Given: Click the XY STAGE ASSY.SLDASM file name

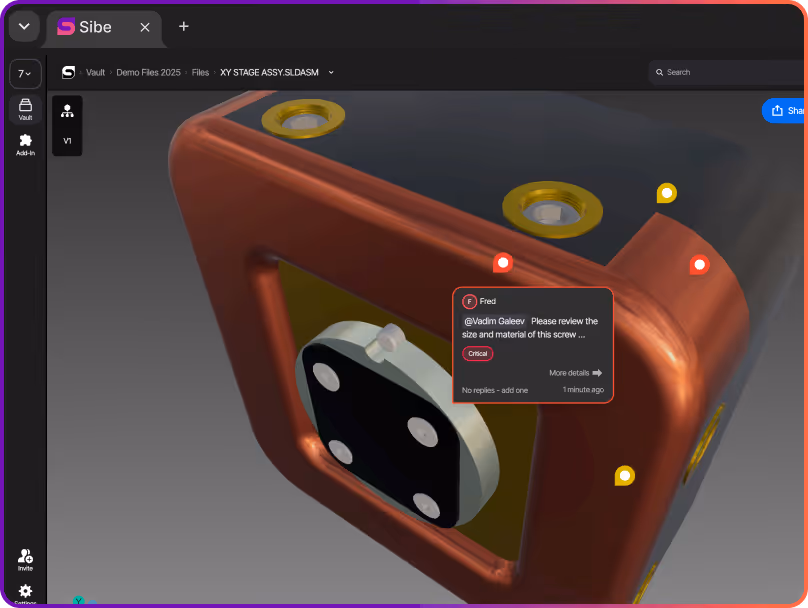Looking at the screenshot, I should (x=270, y=73).
